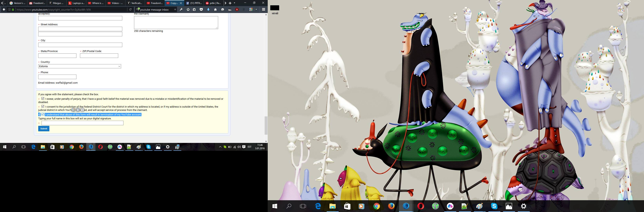Click the youtube message inbox search box
644x212 pixels.
[156, 9]
